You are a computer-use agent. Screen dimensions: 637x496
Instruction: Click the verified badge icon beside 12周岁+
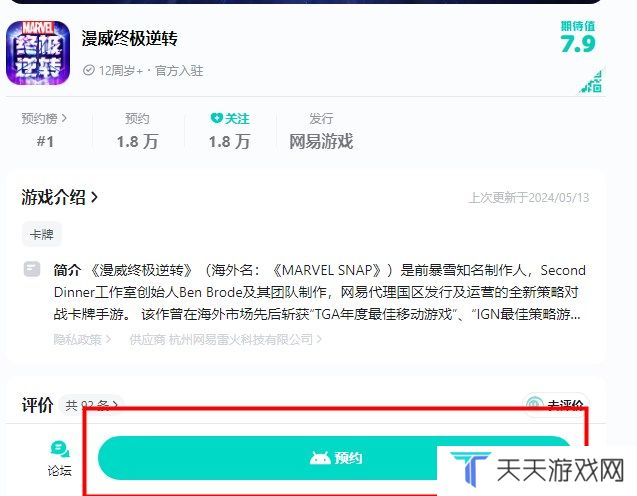[x=89, y=70]
